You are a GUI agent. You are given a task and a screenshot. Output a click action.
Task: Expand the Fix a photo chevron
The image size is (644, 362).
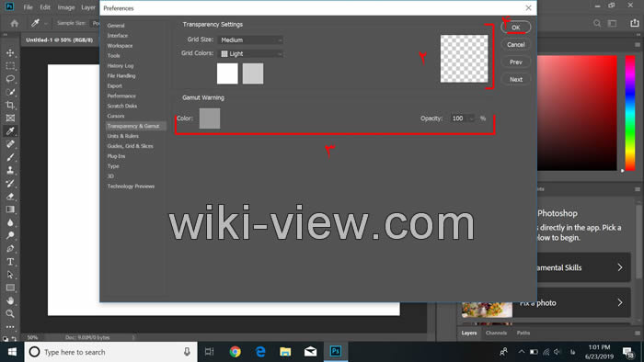(x=620, y=302)
